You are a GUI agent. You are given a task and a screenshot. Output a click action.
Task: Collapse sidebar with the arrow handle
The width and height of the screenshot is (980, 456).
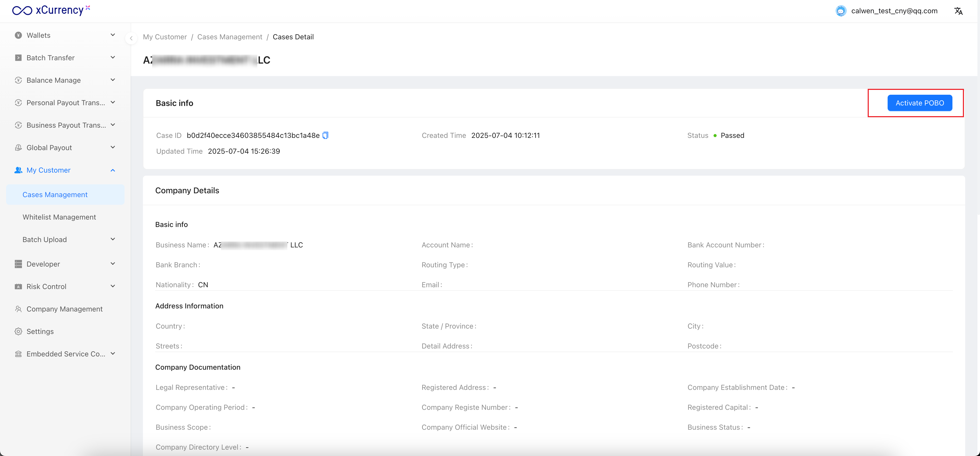pos(131,38)
